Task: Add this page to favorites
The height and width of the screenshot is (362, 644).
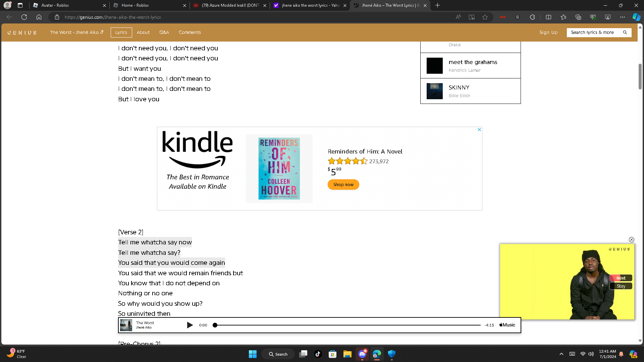Action: point(485,17)
